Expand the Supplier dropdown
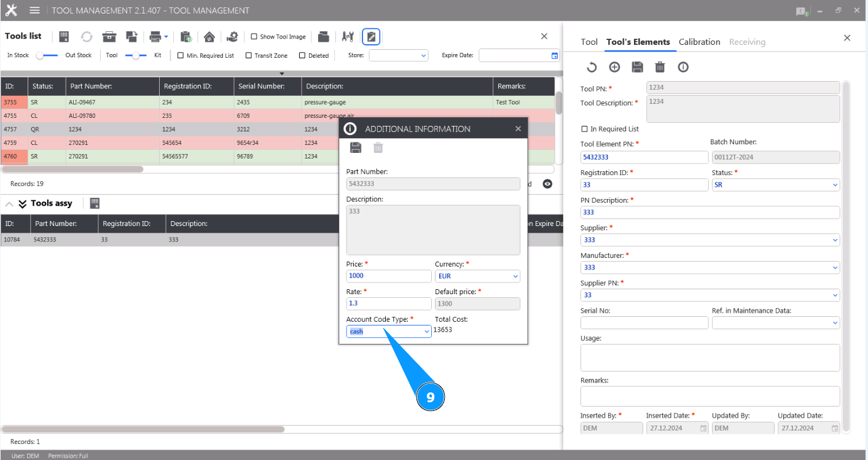The width and height of the screenshot is (868, 460). [710, 240]
